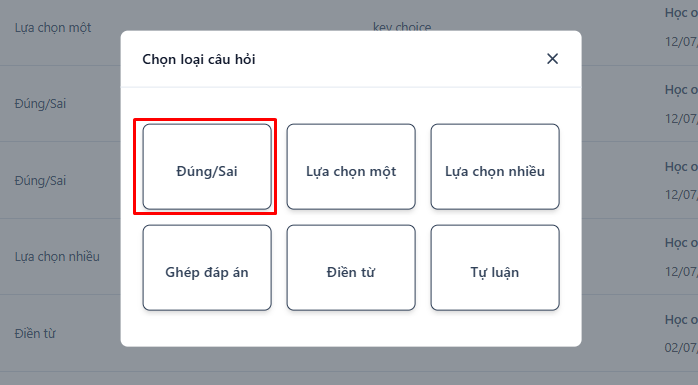The width and height of the screenshot is (698, 385).
Task: Select the Lựa chọn một row in background list
Action: point(53,28)
